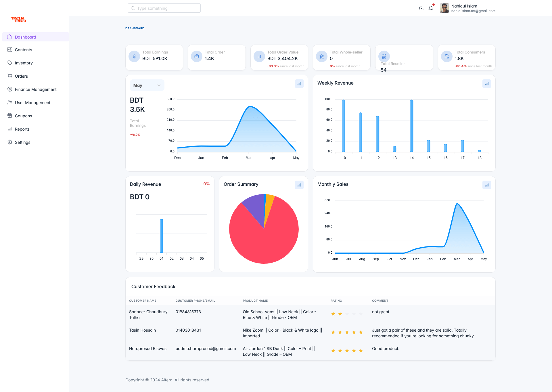Open the user profile by clicking the avatar

pyautogui.click(x=444, y=8)
